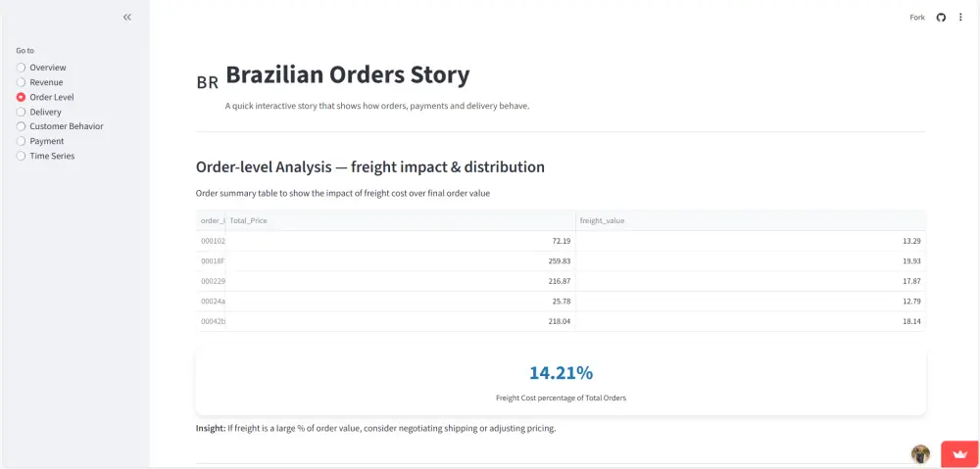Open the three-dot app menu
This screenshot has height=469, width=980.
960,17
